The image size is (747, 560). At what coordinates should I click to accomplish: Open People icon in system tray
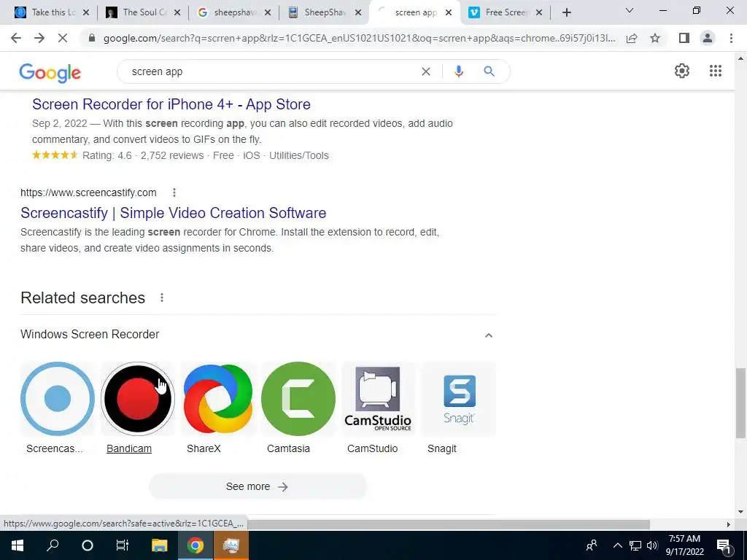click(x=592, y=545)
